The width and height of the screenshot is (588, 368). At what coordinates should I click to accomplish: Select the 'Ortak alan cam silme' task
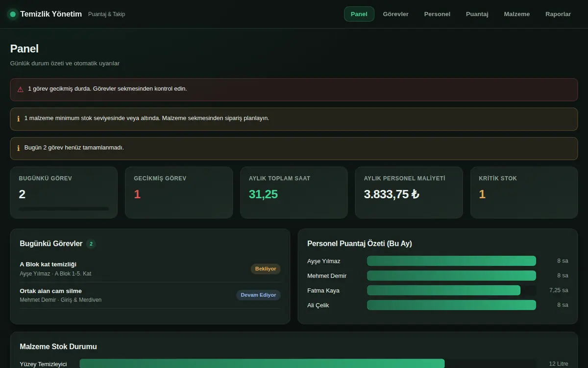[x=150, y=295]
